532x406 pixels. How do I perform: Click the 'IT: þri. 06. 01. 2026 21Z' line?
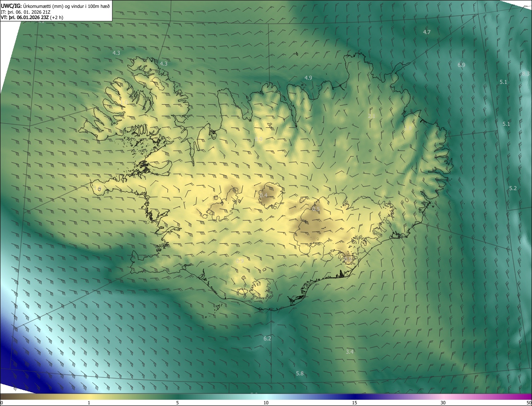coord(26,12)
